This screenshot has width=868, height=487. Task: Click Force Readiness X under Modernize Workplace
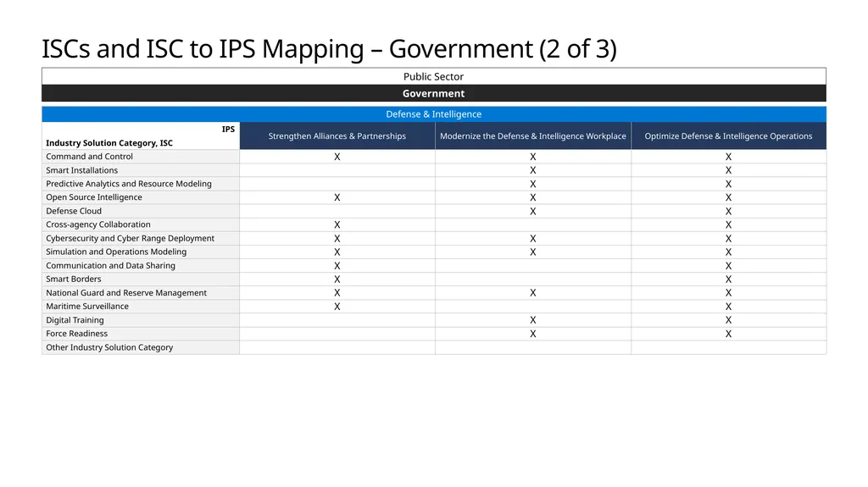(x=533, y=334)
